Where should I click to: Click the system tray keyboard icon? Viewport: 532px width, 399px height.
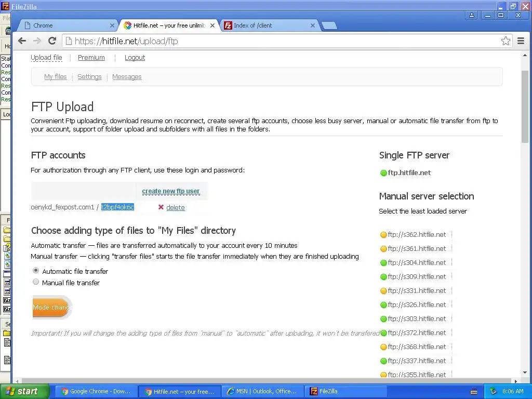474,392
